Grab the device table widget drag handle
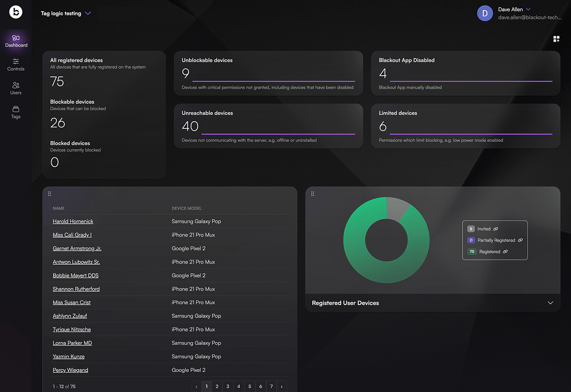Screen dimensions: 571x392 pos(49,194)
